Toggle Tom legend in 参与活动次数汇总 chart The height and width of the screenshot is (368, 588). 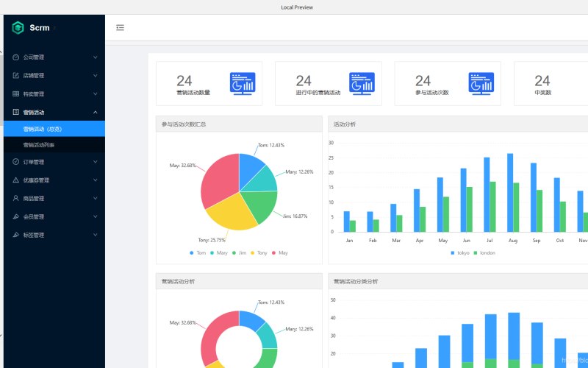198,252
